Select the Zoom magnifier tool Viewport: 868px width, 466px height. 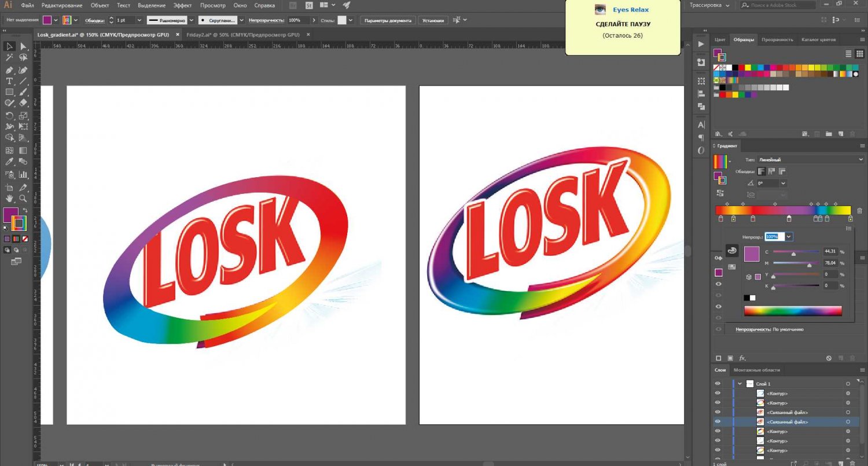coord(23,199)
